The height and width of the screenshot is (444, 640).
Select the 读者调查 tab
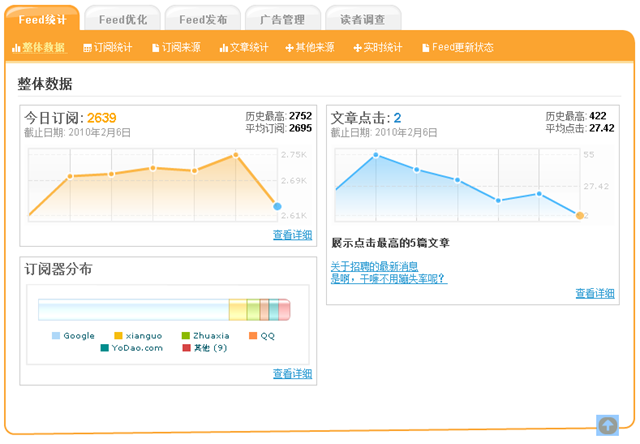tap(363, 19)
